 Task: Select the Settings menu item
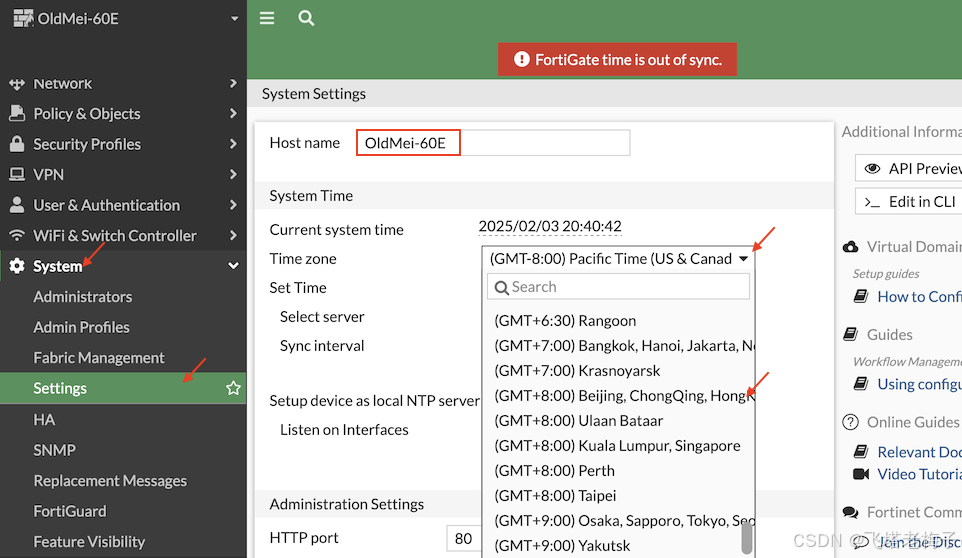(123, 388)
